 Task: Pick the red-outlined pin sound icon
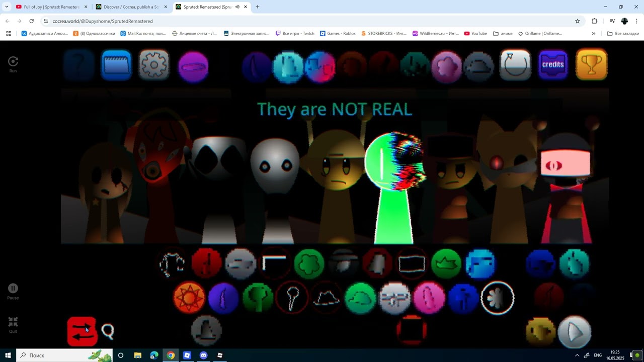click(x=292, y=298)
